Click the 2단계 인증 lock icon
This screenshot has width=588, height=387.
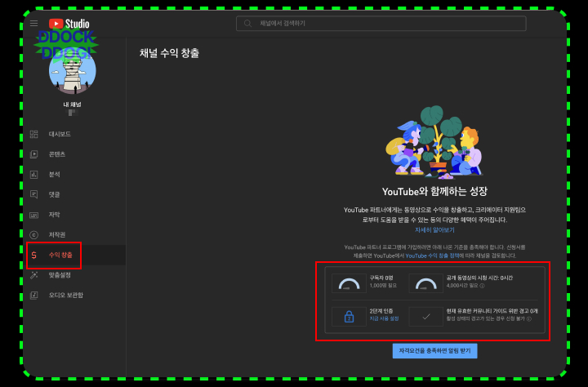349,317
